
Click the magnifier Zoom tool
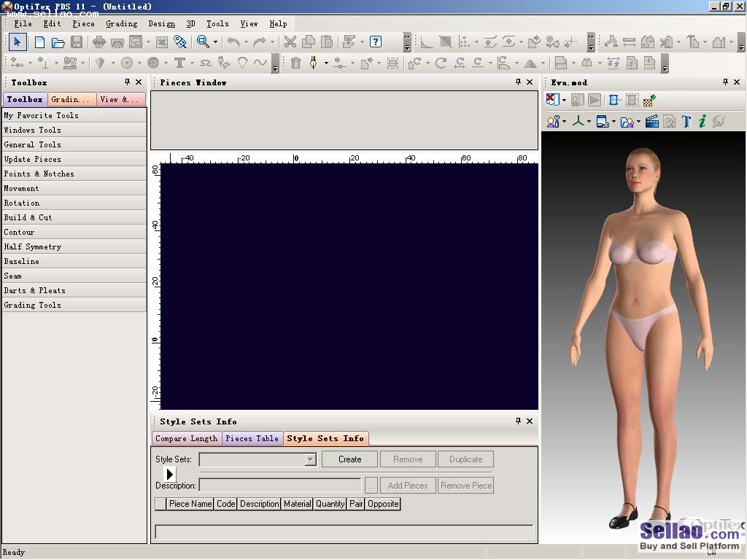(203, 42)
